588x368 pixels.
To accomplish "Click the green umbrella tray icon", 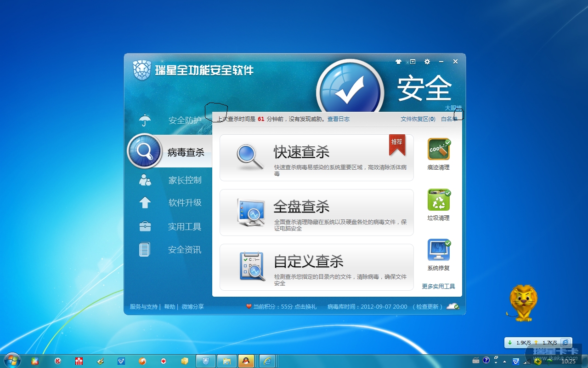I will click(x=549, y=362).
